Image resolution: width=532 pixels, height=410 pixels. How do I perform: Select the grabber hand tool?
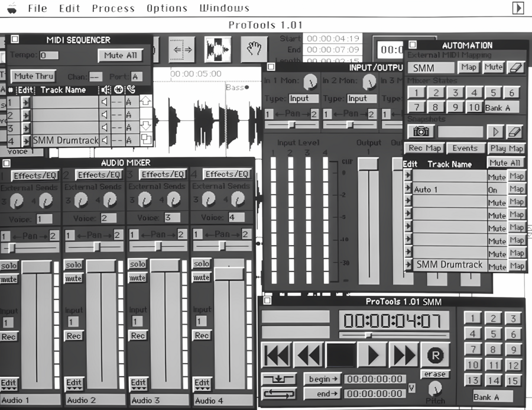tap(254, 50)
